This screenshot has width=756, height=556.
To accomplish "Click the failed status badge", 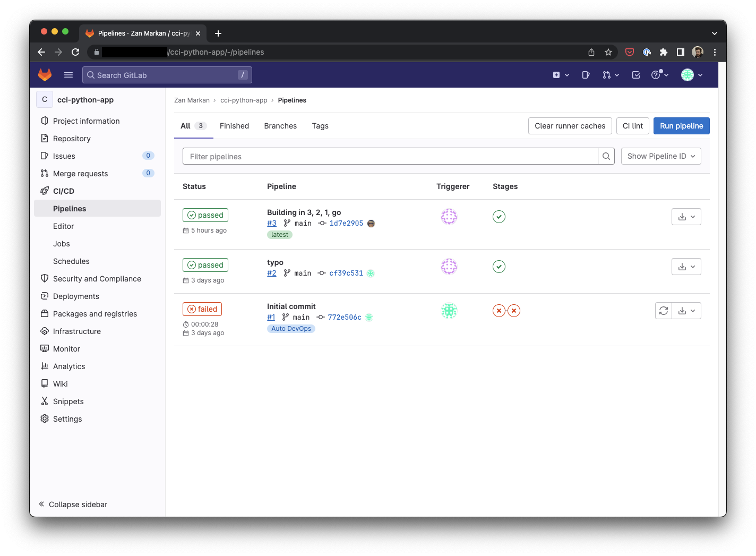I will (x=202, y=309).
